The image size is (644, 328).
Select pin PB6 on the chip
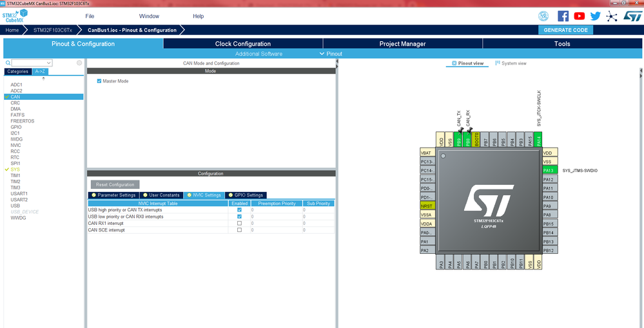[x=494, y=140]
